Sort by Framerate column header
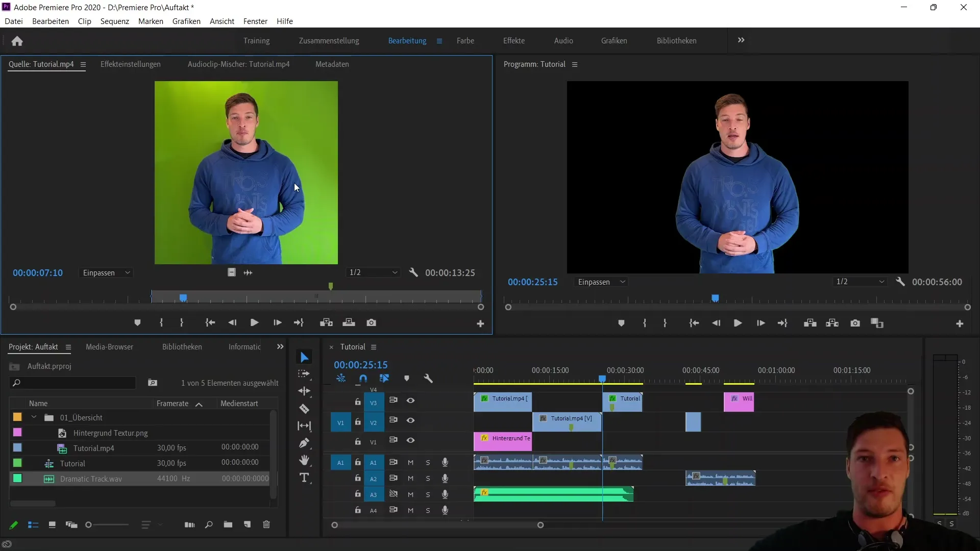Screen dimensions: 980x551 [x=173, y=404]
